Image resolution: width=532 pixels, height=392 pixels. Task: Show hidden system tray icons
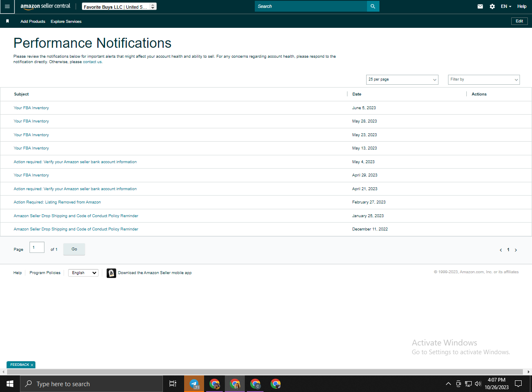point(448,384)
